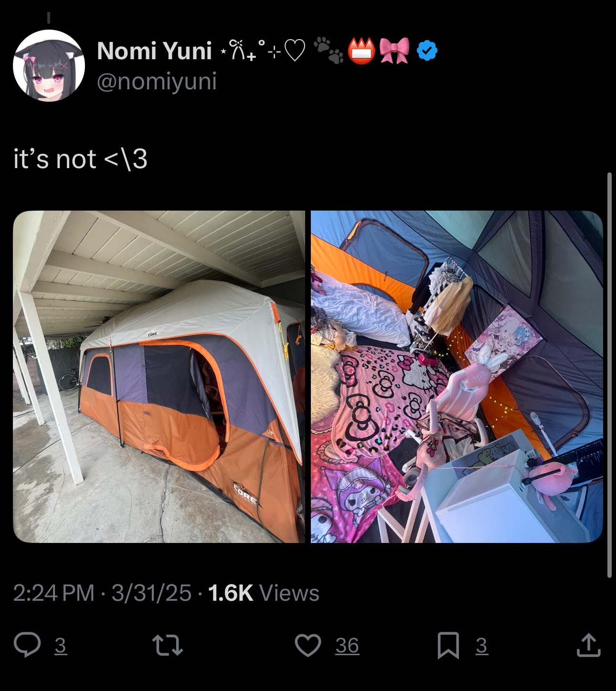Bookmark this post using the bookmark icon
The height and width of the screenshot is (691, 616).
(x=448, y=645)
